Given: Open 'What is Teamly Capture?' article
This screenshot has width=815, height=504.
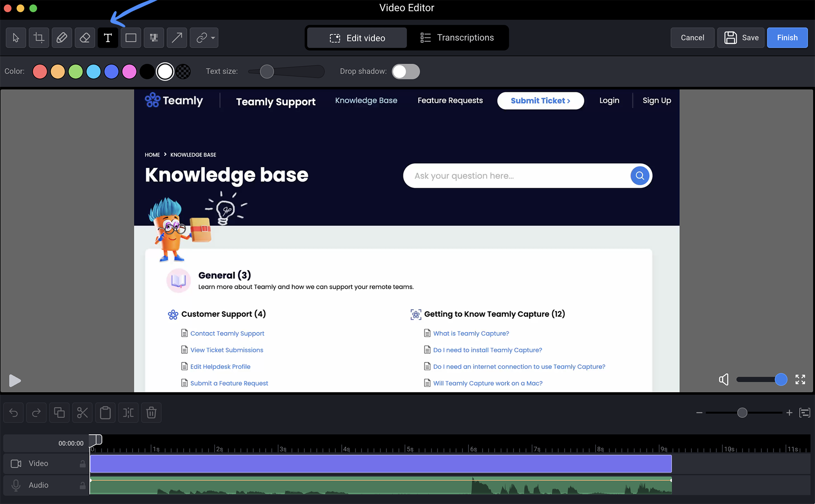Looking at the screenshot, I should coord(471,333).
